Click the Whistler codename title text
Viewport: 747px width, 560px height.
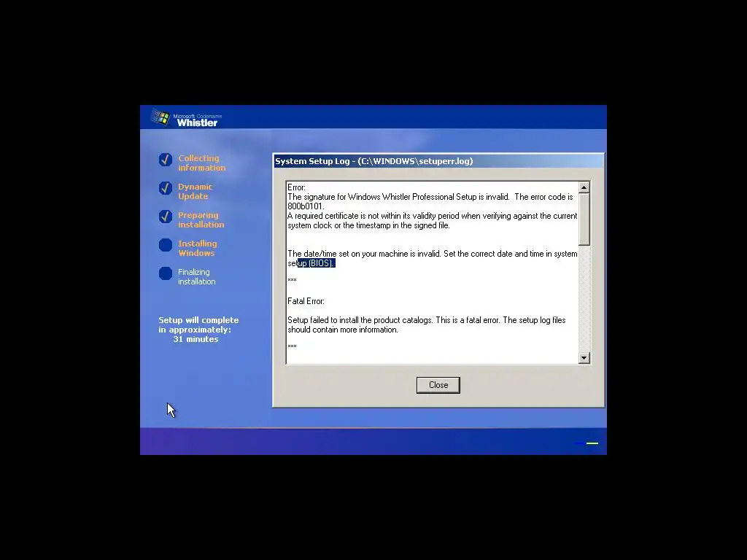[197, 122]
